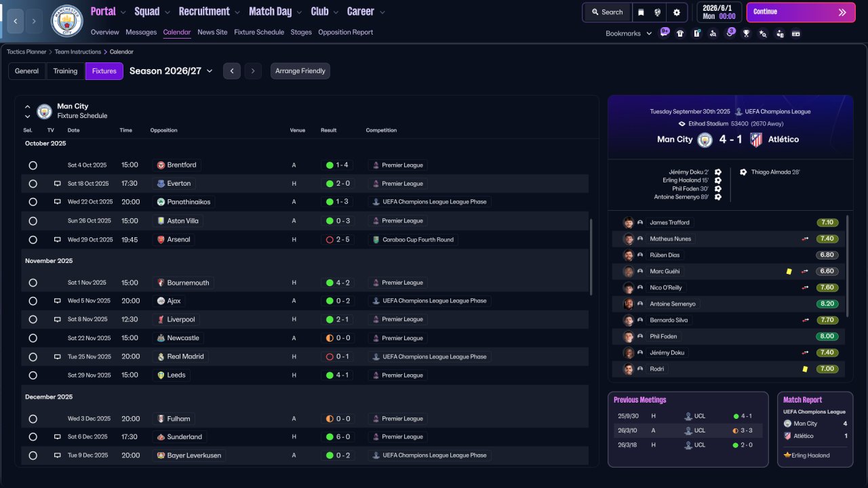This screenshot has height=488, width=868.
Task: Select the Leeds fixture radio button
Action: click(x=33, y=375)
